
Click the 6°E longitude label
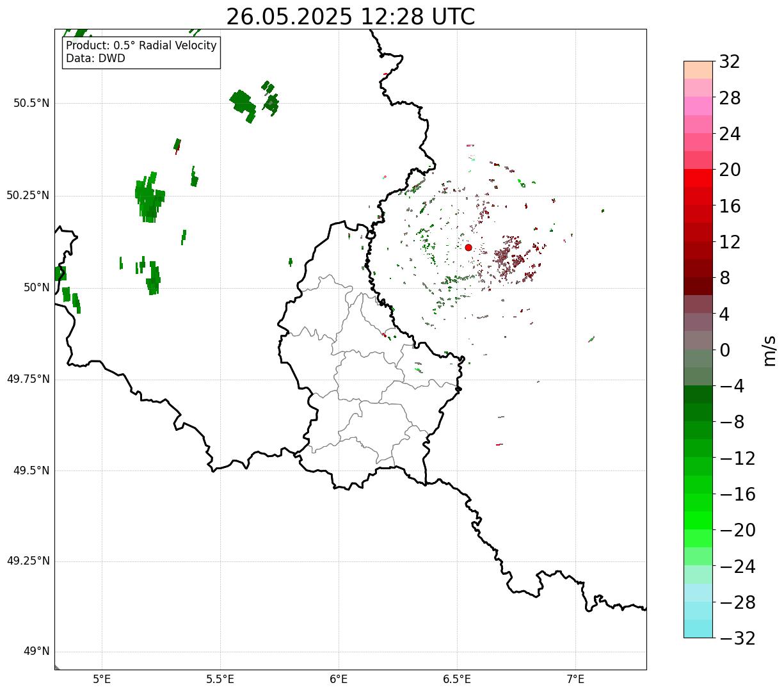click(x=339, y=679)
